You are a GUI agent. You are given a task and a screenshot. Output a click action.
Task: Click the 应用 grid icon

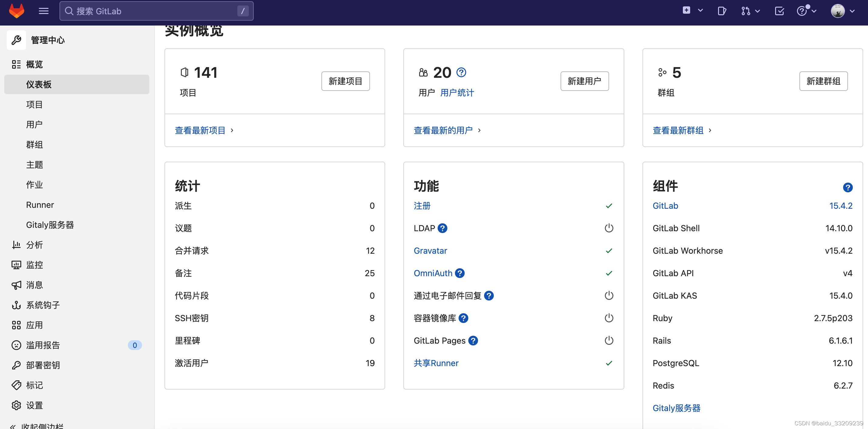pos(16,325)
